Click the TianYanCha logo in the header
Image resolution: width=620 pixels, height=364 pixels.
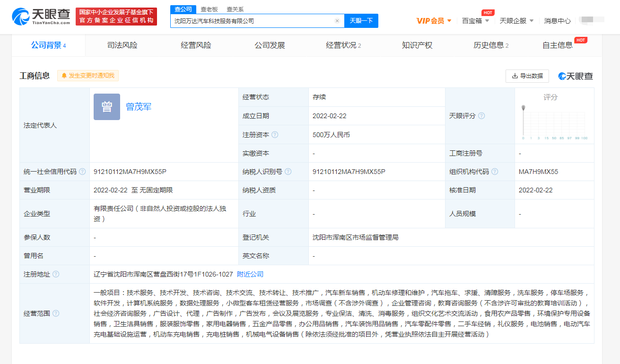[x=41, y=17]
